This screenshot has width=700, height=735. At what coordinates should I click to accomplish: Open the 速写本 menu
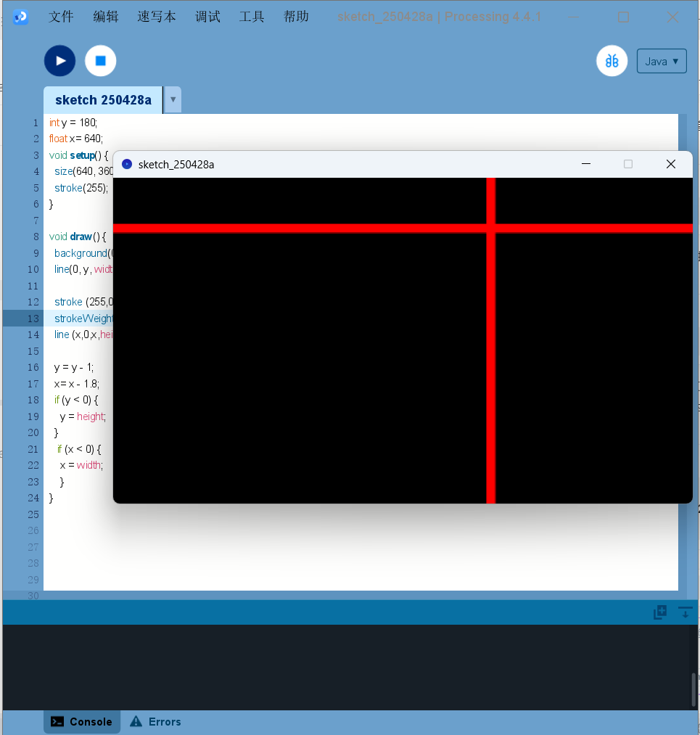coord(157,17)
